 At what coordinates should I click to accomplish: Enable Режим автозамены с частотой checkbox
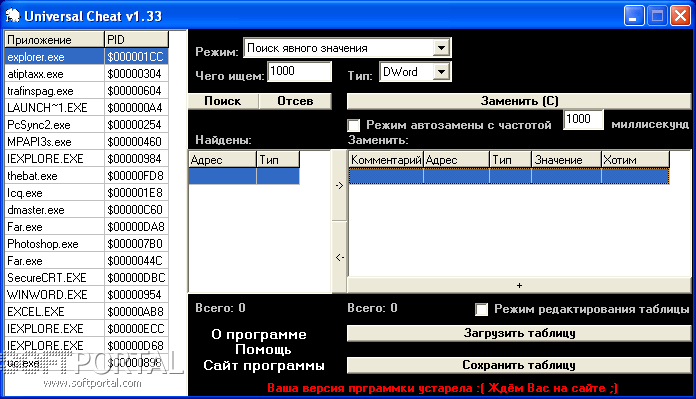point(354,125)
